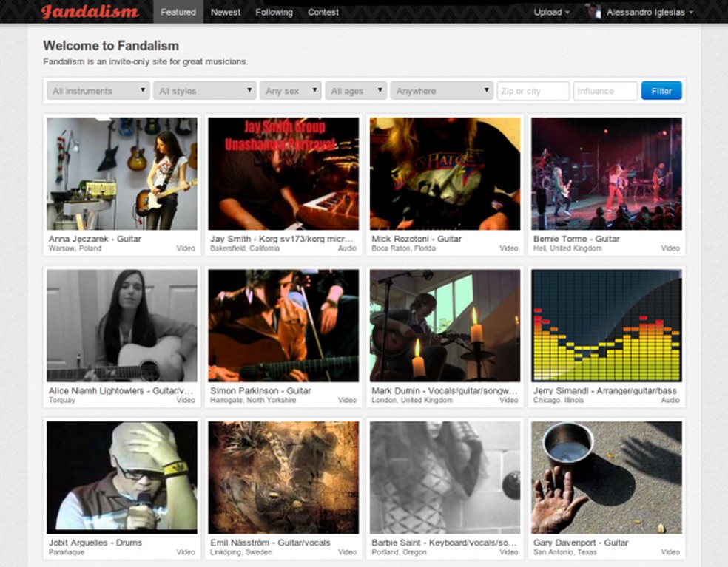This screenshot has width=728, height=567.
Task: Expand the Upload menu
Action: point(552,12)
